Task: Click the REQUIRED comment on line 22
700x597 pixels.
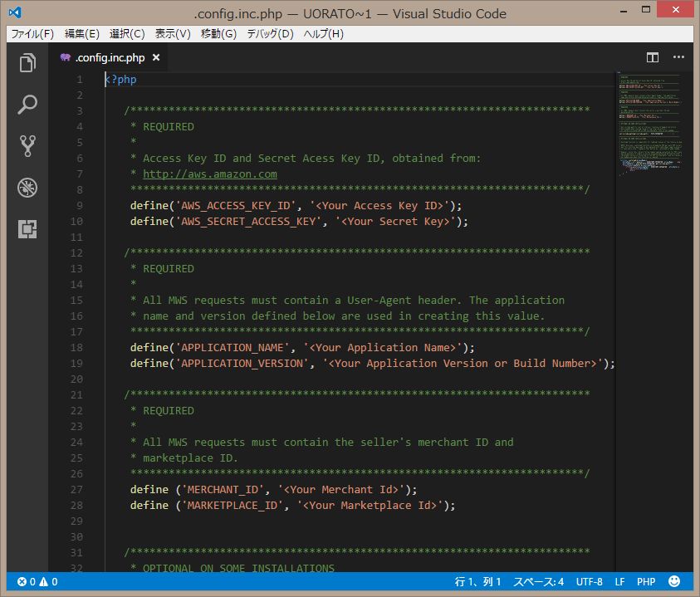Action: 169,410
